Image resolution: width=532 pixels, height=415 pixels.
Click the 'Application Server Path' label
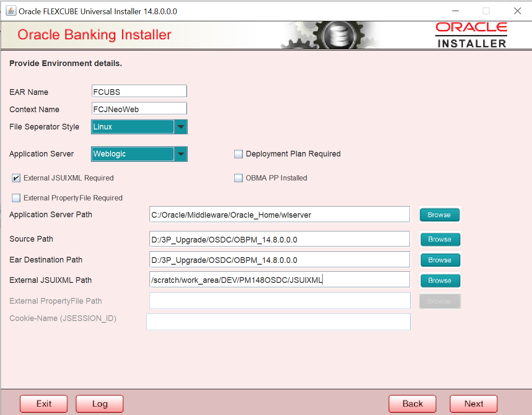point(51,215)
